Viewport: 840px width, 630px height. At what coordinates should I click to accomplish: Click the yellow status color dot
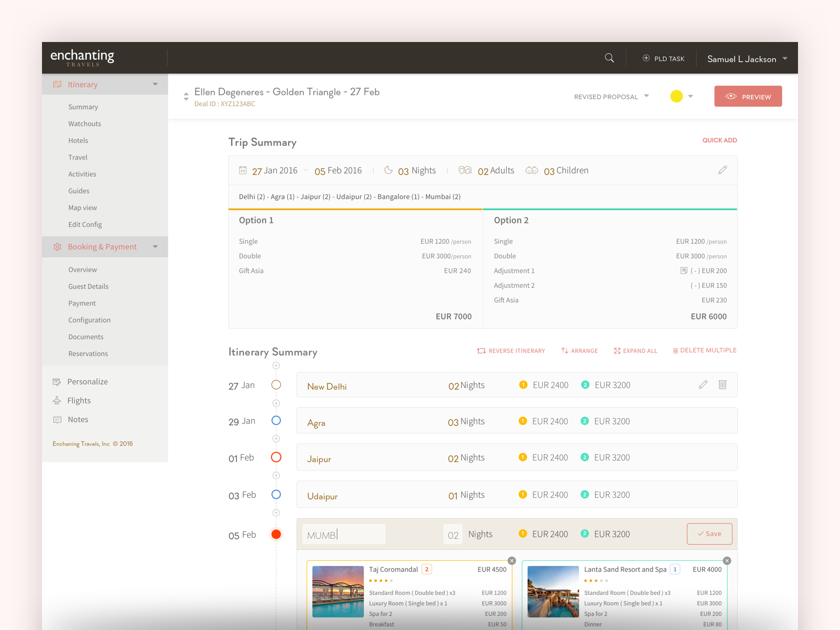[676, 97]
